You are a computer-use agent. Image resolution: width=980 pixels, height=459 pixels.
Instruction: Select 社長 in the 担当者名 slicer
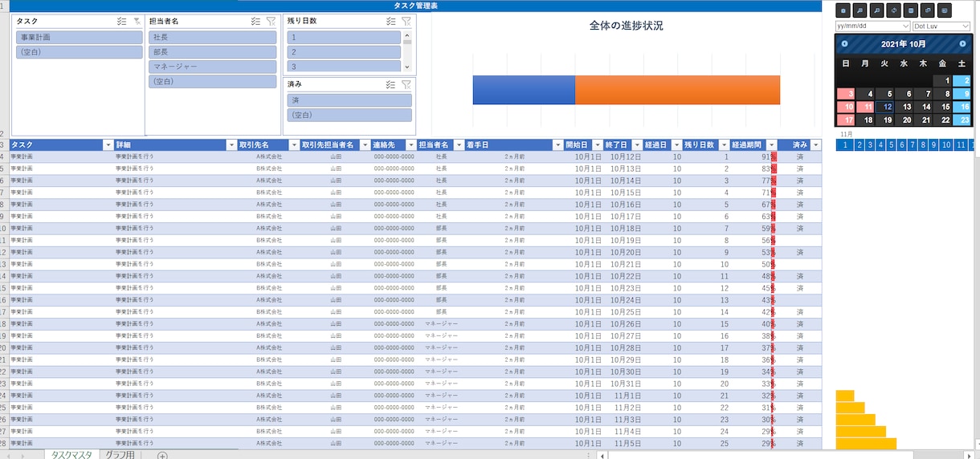[213, 37]
